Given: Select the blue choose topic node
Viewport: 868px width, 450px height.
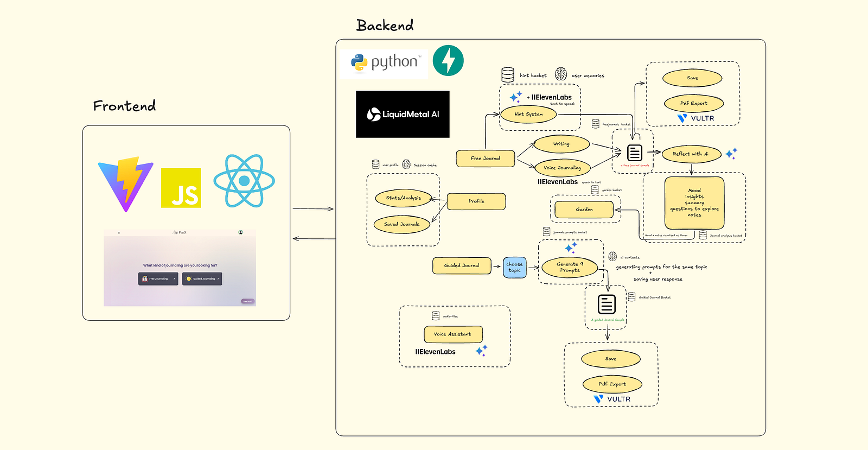Looking at the screenshot, I should coord(515,267).
